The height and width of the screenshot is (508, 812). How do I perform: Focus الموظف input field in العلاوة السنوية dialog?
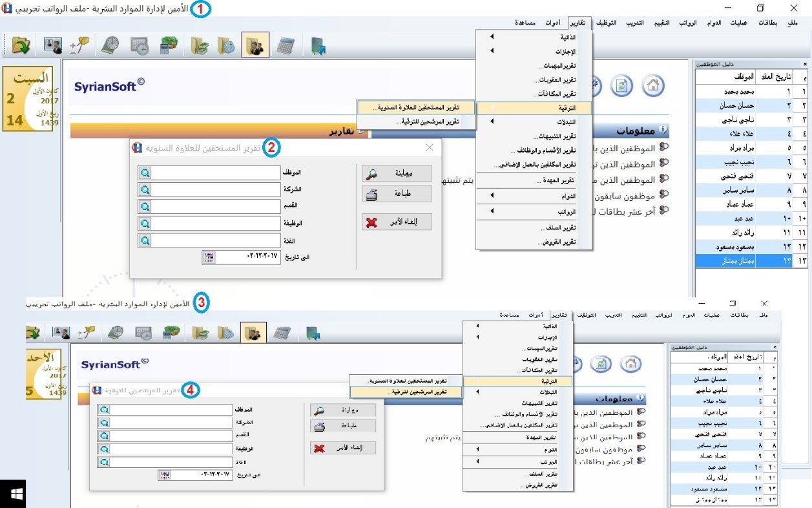click(x=216, y=173)
